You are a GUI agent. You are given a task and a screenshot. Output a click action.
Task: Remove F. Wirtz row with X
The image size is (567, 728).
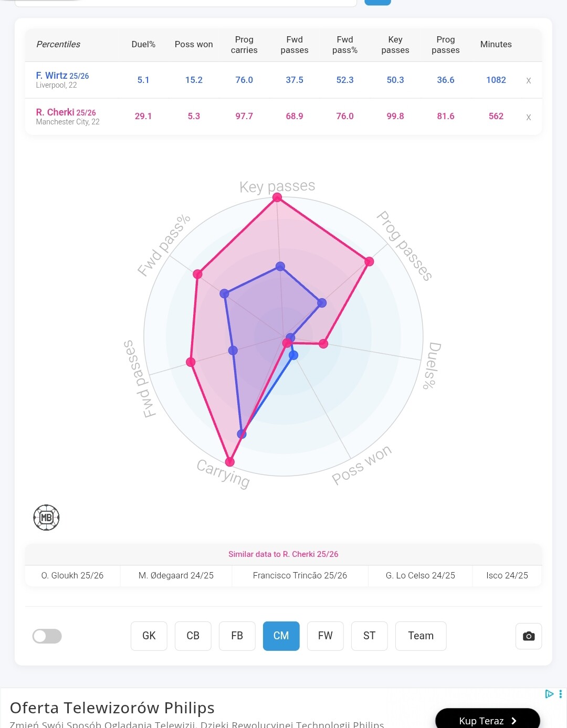point(529,80)
